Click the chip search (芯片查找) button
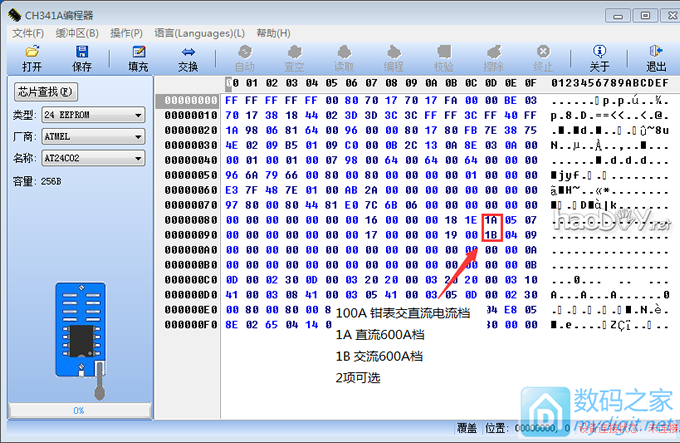The height and width of the screenshot is (443, 680). click(46, 92)
